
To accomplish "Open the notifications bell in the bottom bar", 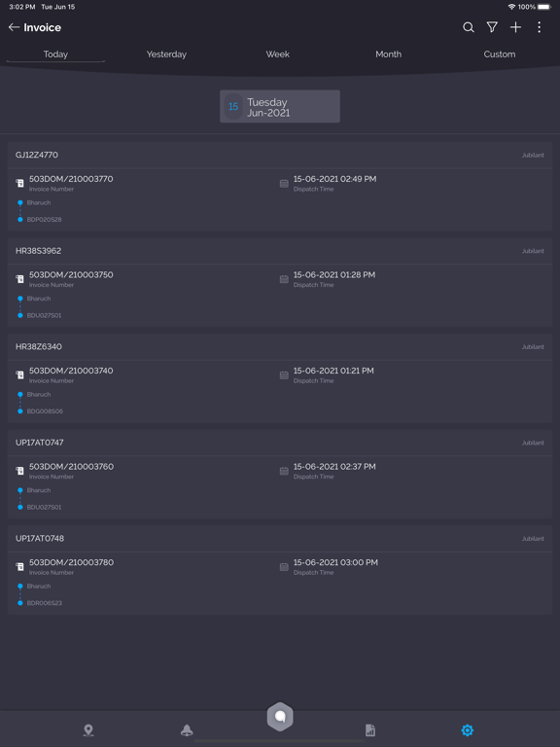I will [x=187, y=729].
